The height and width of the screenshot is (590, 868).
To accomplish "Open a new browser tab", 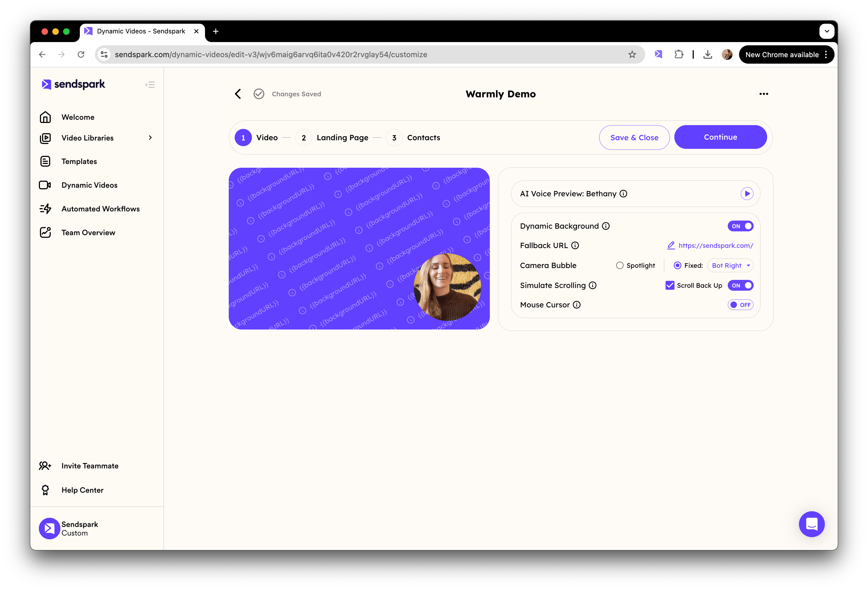I will [x=216, y=31].
